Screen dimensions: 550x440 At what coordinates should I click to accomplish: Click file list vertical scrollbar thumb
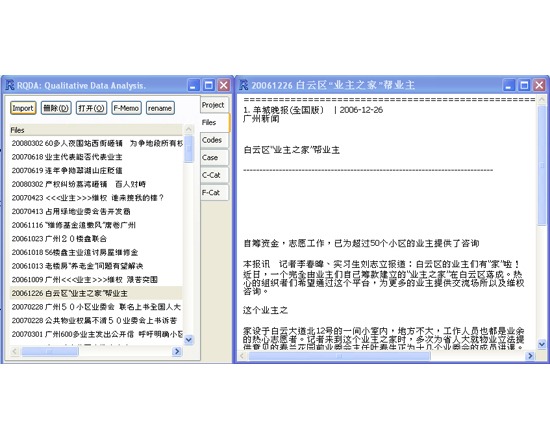[x=189, y=148]
